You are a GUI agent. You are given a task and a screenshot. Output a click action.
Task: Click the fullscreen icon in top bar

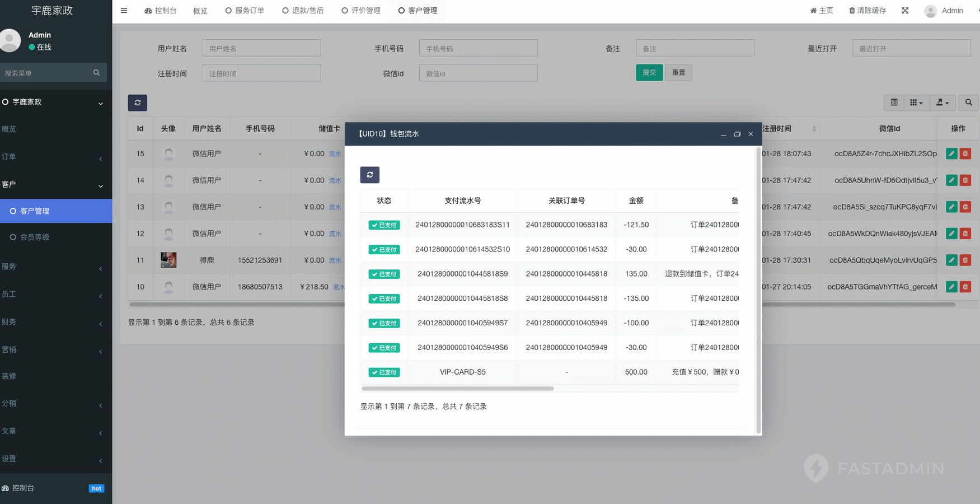905,11
